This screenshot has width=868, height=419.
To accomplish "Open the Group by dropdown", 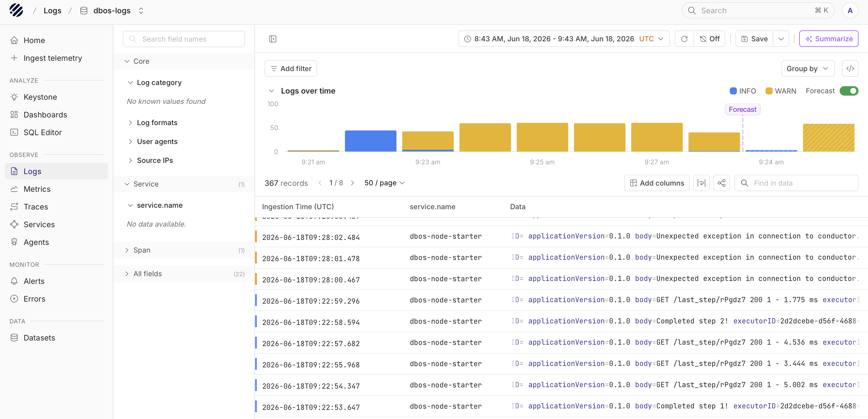I will [808, 68].
